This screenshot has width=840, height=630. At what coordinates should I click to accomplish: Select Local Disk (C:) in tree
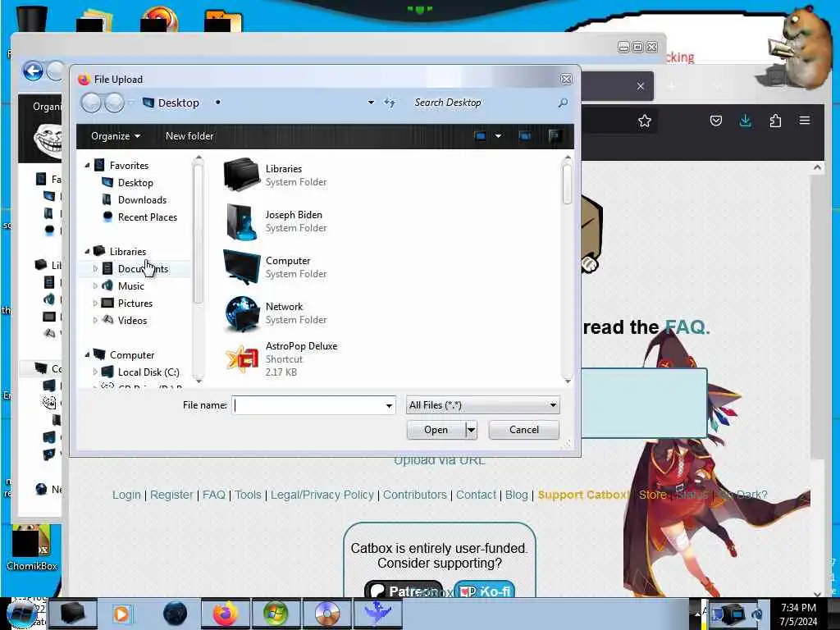[148, 372]
